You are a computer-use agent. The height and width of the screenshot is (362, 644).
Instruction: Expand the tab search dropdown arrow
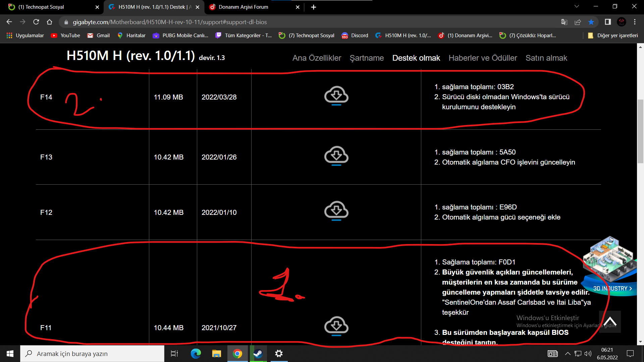(x=576, y=7)
